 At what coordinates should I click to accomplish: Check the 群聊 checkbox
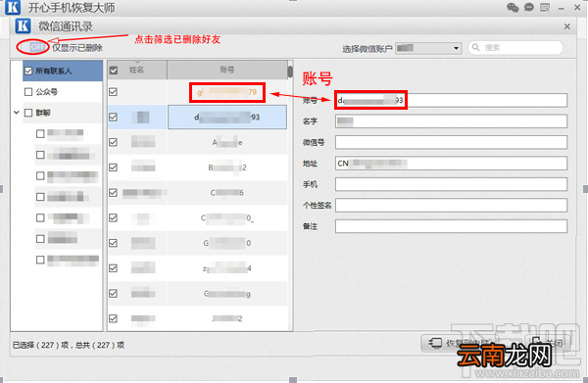click(28, 113)
